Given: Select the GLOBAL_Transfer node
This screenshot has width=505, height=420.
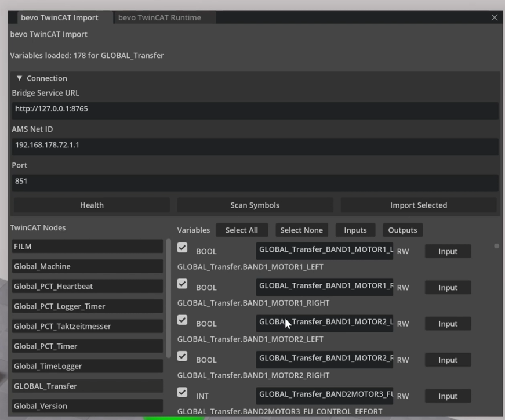Looking at the screenshot, I should (x=88, y=386).
